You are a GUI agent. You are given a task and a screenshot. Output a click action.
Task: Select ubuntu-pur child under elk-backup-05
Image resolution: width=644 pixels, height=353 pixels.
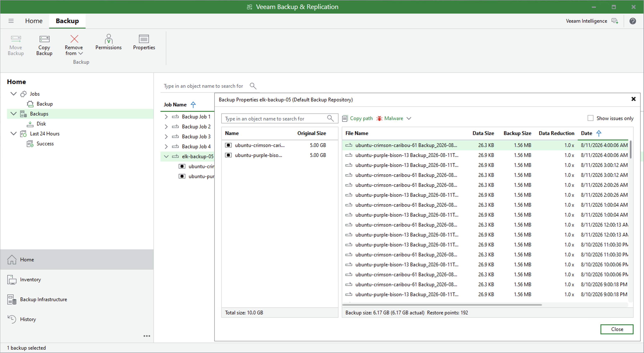tap(201, 176)
